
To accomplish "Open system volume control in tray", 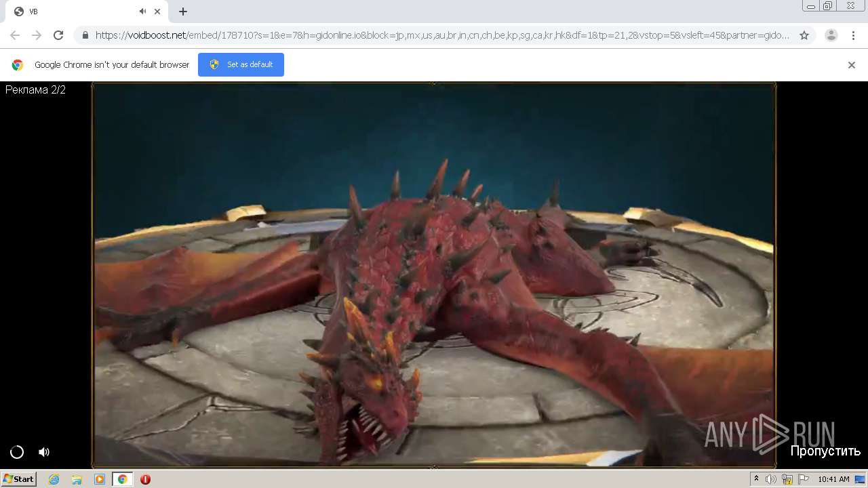I will coord(771,479).
